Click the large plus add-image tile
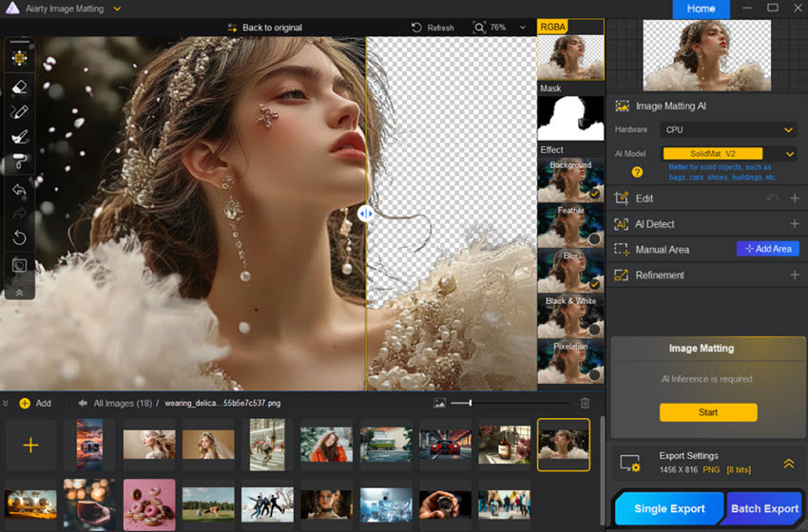 [x=31, y=445]
